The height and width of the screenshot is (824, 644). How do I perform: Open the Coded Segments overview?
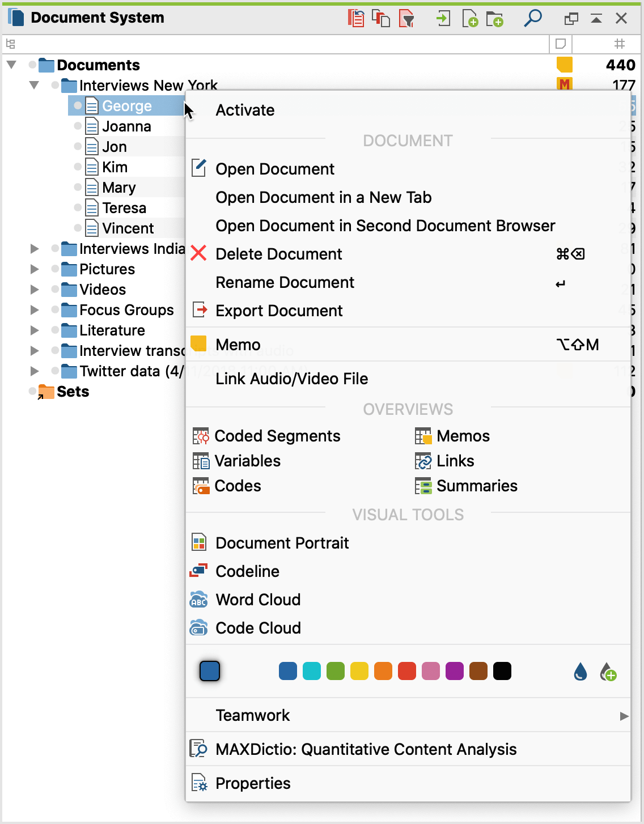pos(266,436)
